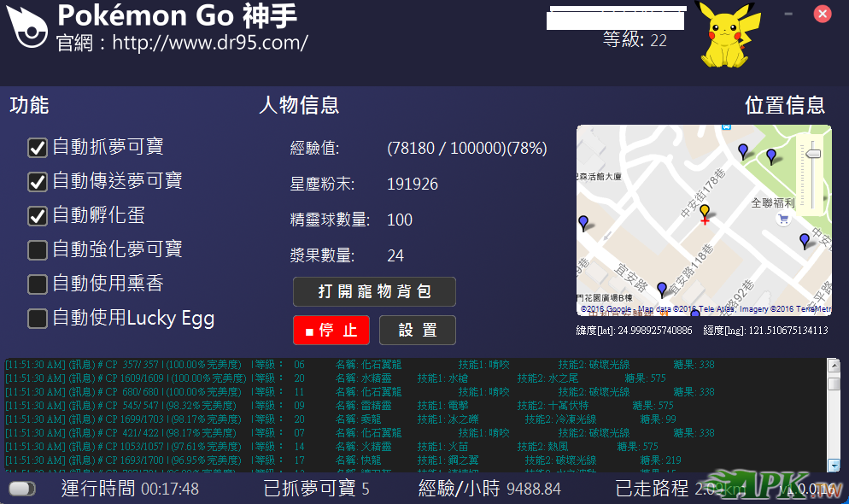Close the app with red X button
Image resolution: width=849 pixels, height=504 pixels.
coord(822,14)
